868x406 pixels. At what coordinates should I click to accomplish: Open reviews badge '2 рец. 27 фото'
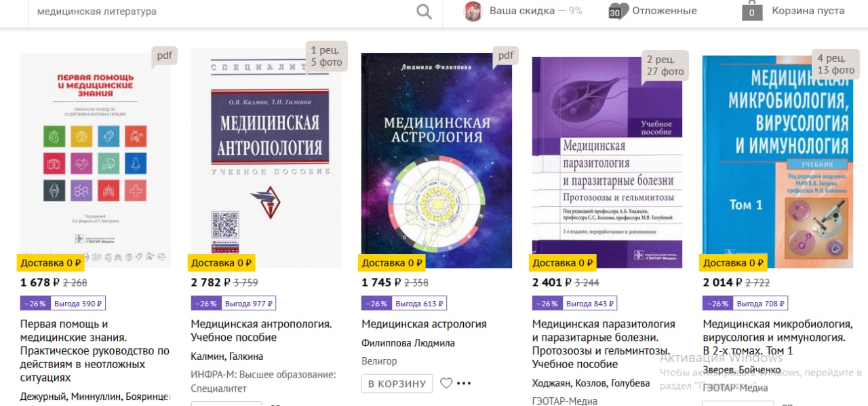[665, 66]
